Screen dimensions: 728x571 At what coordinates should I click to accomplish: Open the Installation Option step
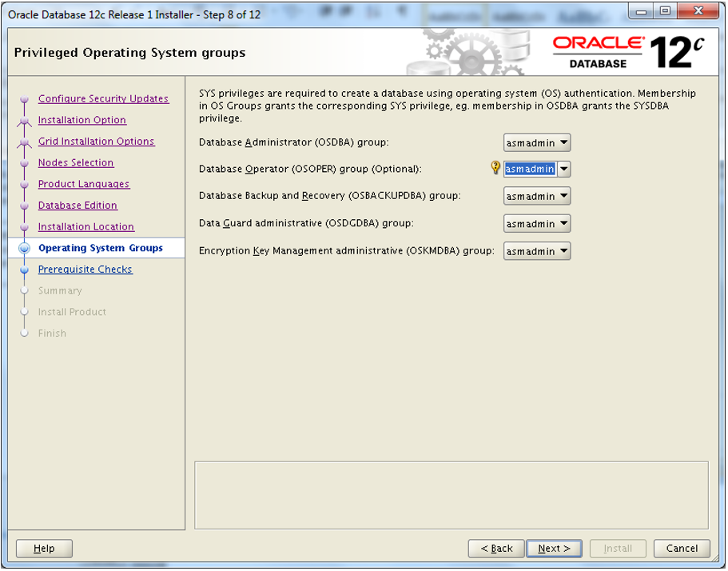point(82,120)
